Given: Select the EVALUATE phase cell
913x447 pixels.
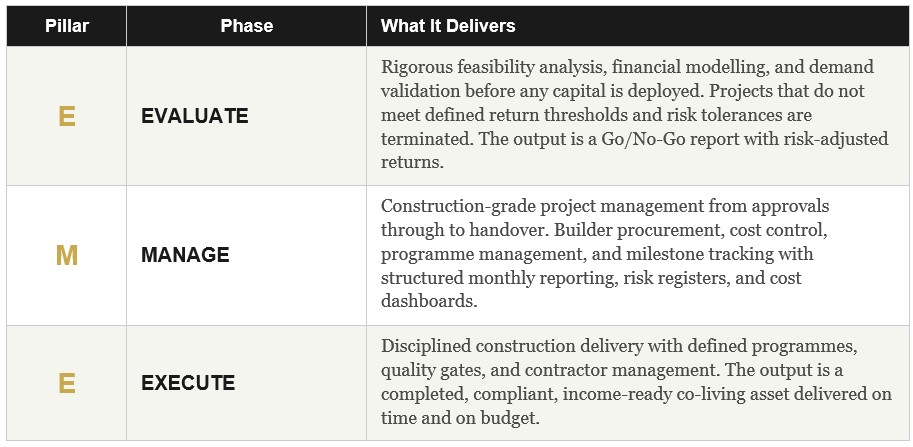Looking at the screenshot, I should coord(194,116).
